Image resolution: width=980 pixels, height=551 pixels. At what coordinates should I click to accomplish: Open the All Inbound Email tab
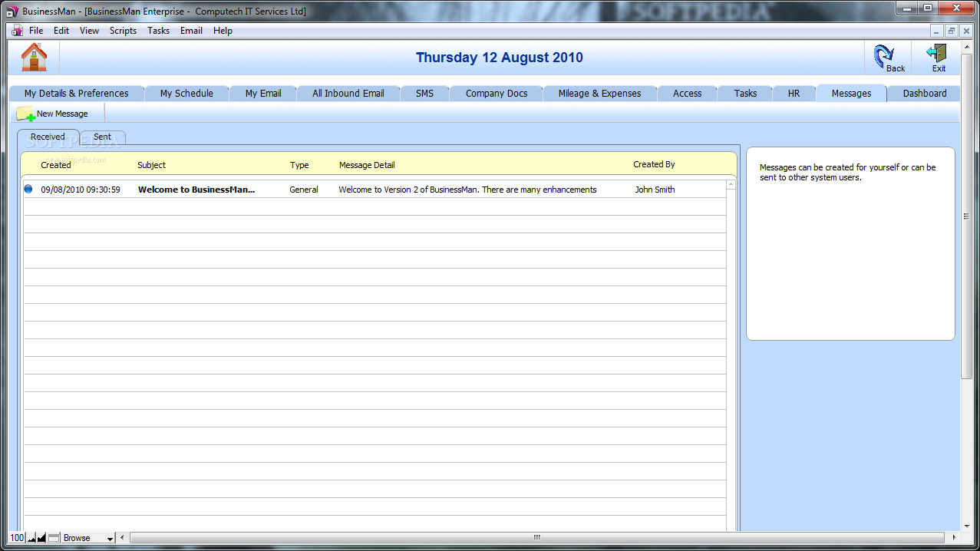pyautogui.click(x=348, y=94)
